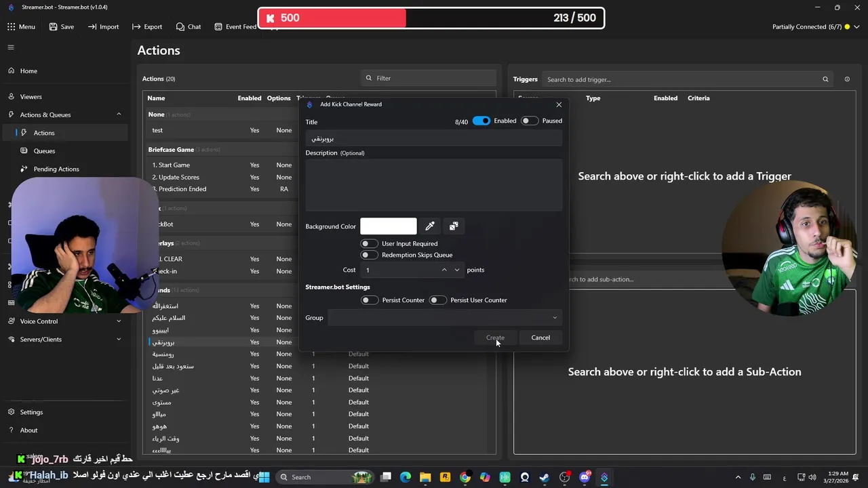Click the Actions Filter field

click(429, 78)
